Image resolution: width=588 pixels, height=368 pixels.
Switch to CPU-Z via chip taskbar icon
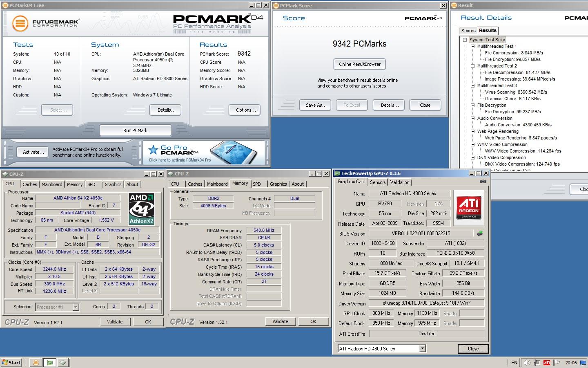(63, 362)
